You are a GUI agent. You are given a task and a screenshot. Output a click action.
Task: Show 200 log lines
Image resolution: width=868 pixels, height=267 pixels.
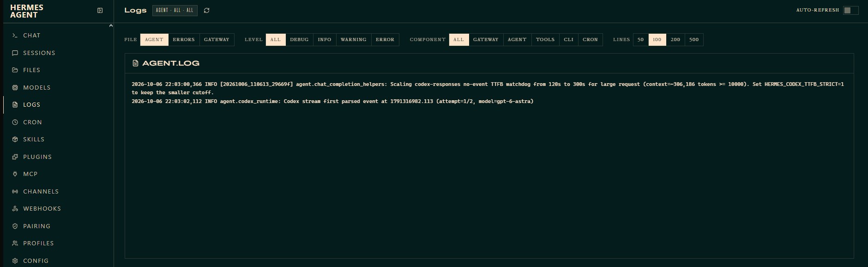point(675,40)
